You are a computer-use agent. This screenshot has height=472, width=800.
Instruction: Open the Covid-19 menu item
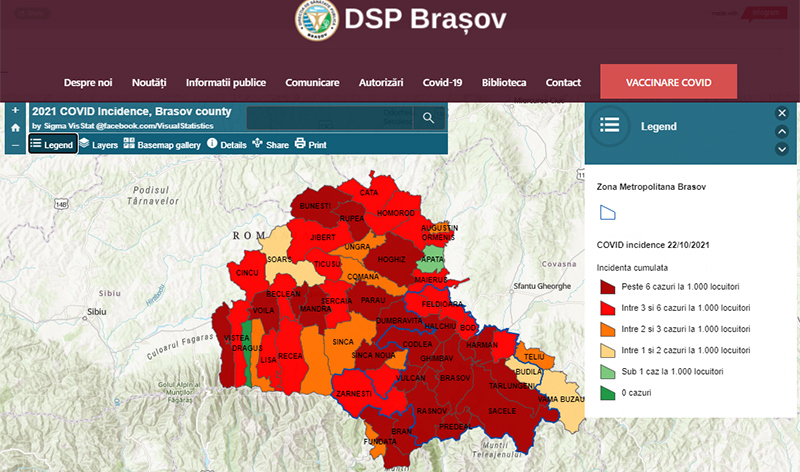pos(442,82)
